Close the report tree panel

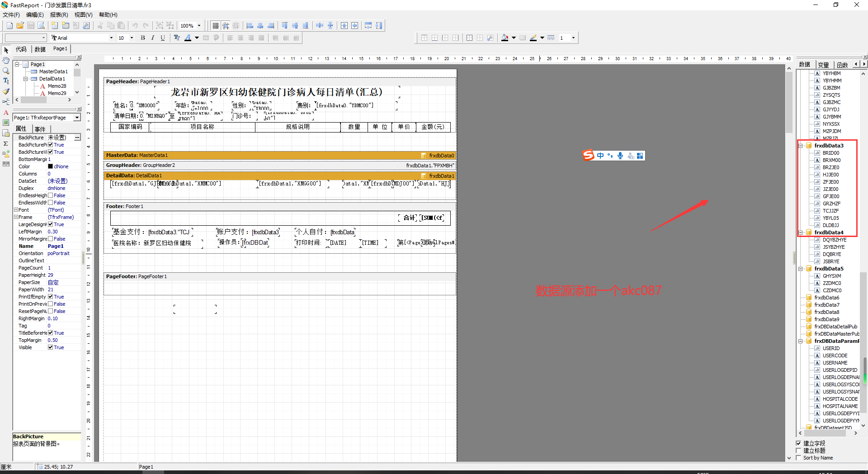(79, 57)
